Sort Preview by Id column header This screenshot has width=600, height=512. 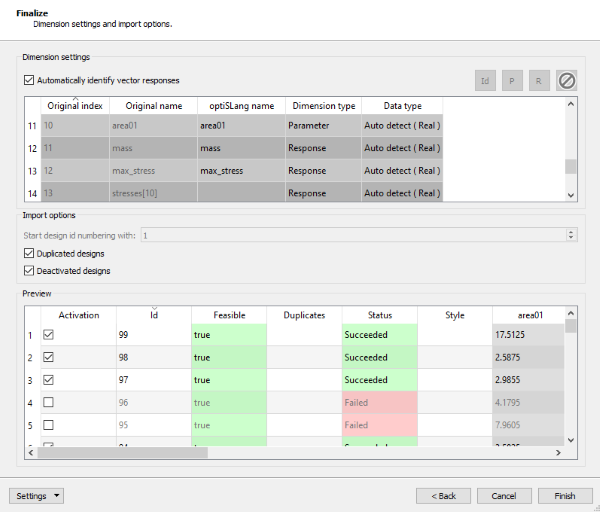(153, 315)
